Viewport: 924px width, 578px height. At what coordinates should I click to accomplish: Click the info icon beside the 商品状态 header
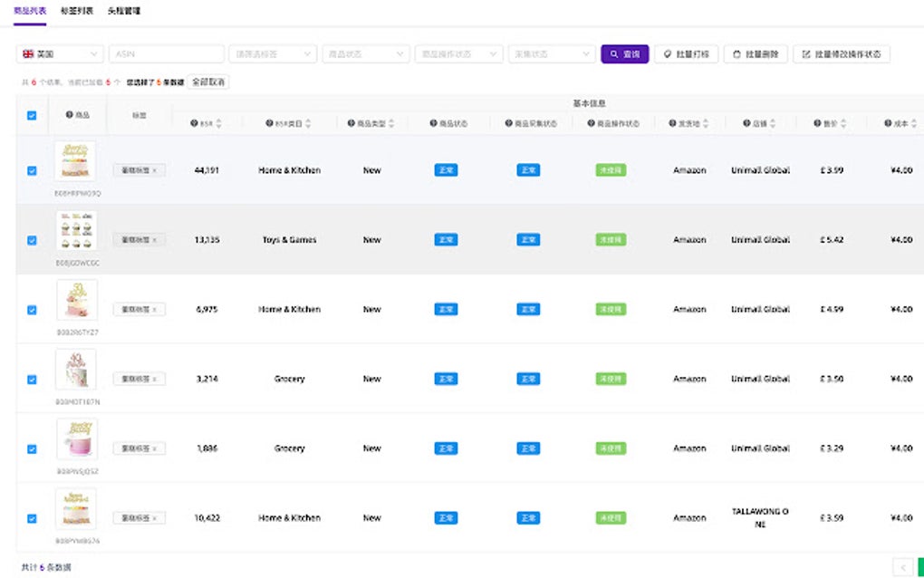pos(433,123)
